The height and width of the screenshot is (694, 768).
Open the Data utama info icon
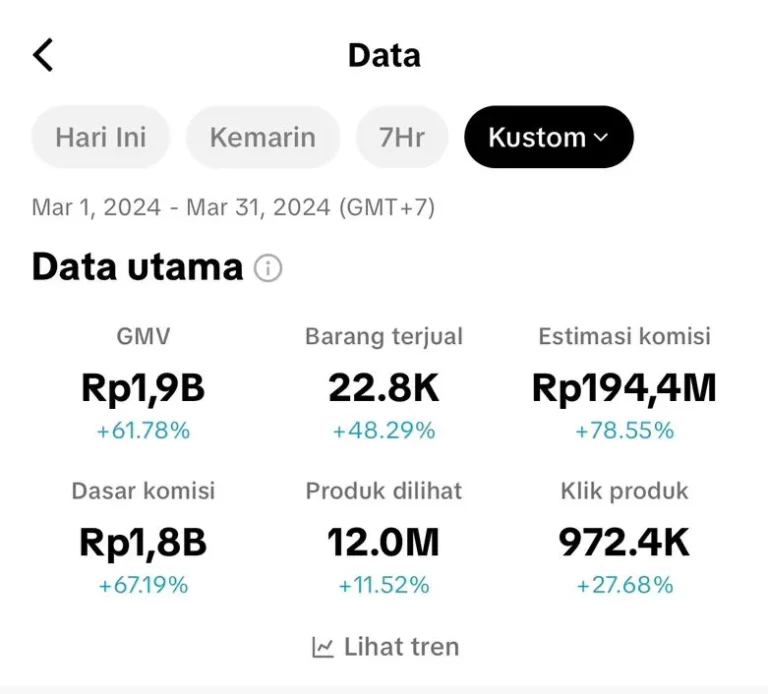(268, 268)
